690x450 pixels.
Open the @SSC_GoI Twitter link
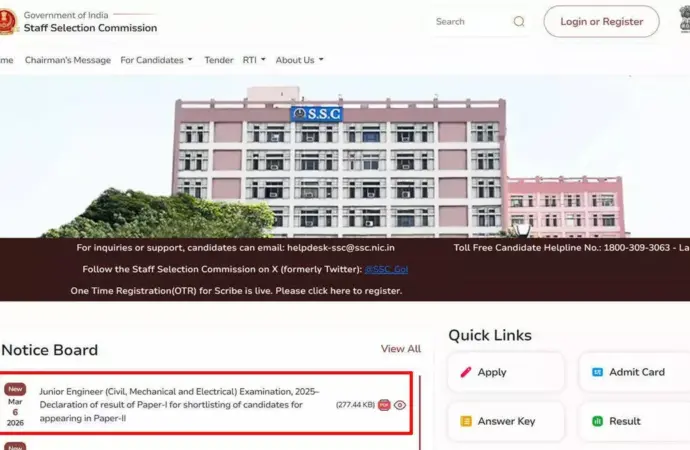tap(386, 269)
